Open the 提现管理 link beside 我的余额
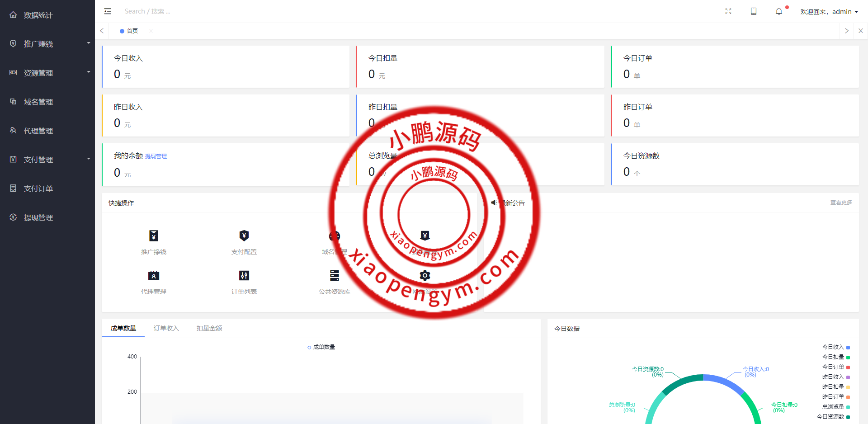 [156, 156]
